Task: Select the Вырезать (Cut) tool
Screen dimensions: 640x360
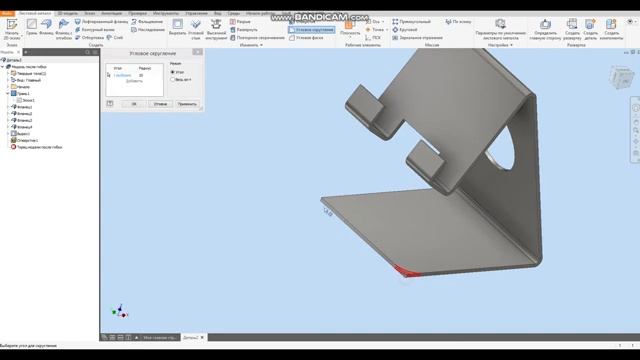Action: (x=178, y=27)
